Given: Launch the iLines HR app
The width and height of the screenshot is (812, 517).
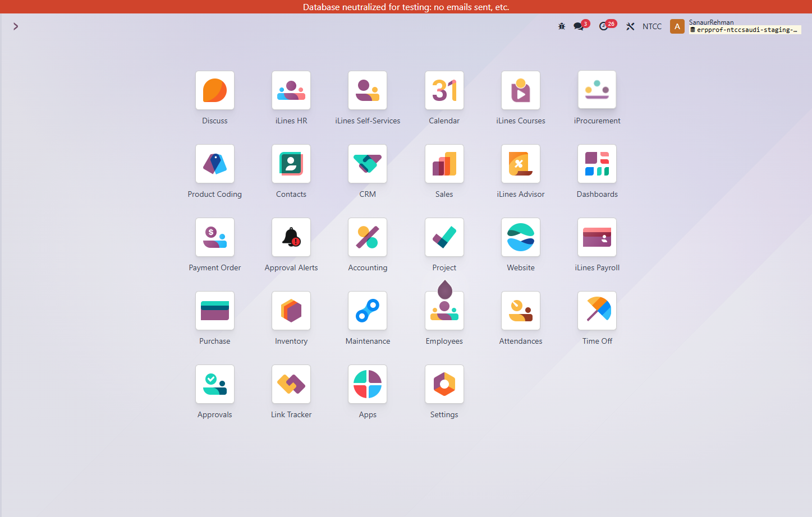Looking at the screenshot, I should [291, 90].
